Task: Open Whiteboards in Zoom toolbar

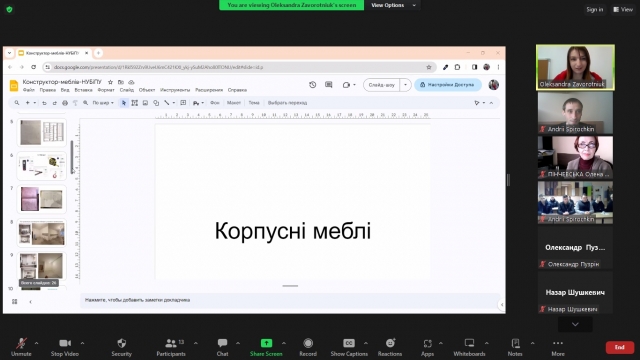Action: [x=469, y=343]
